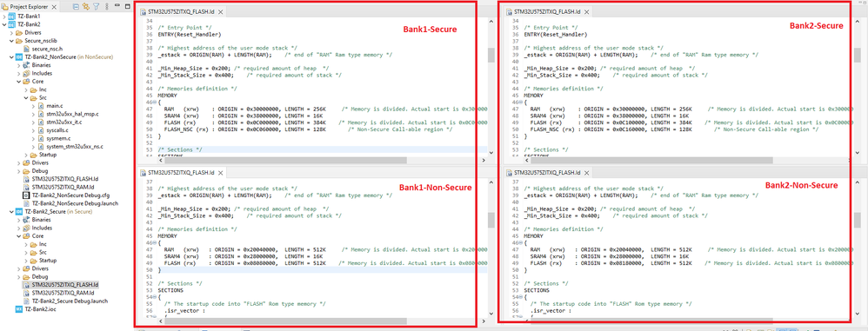868x331 pixels.
Task: Click vertical scrollbar thumb of upper-right editor
Action: (857, 55)
